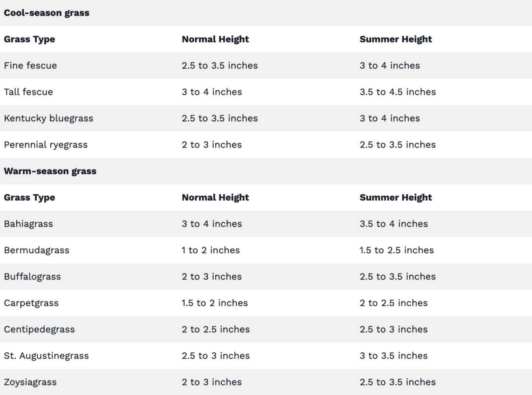Viewport: 532px width, 395px height.
Task: Click Bahiagrass summer height value
Action: 393,224
